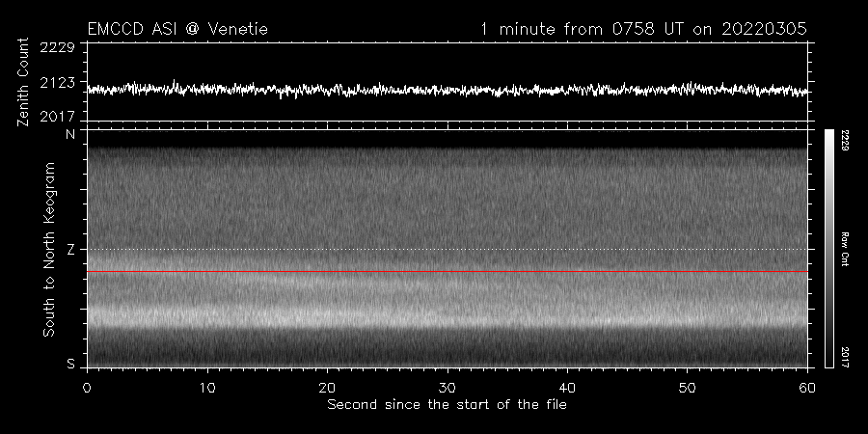Click the 40 second tick label
The width and height of the screenshot is (868, 434).
coord(567,388)
